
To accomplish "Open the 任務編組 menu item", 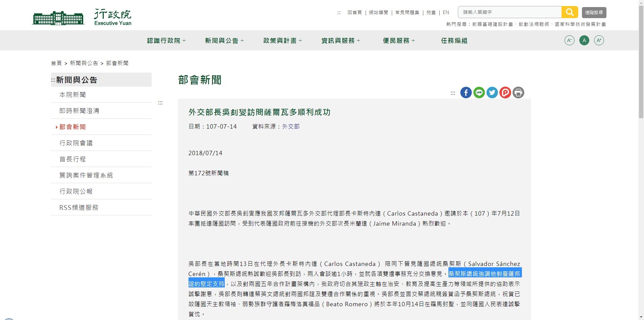I will coord(454,41).
